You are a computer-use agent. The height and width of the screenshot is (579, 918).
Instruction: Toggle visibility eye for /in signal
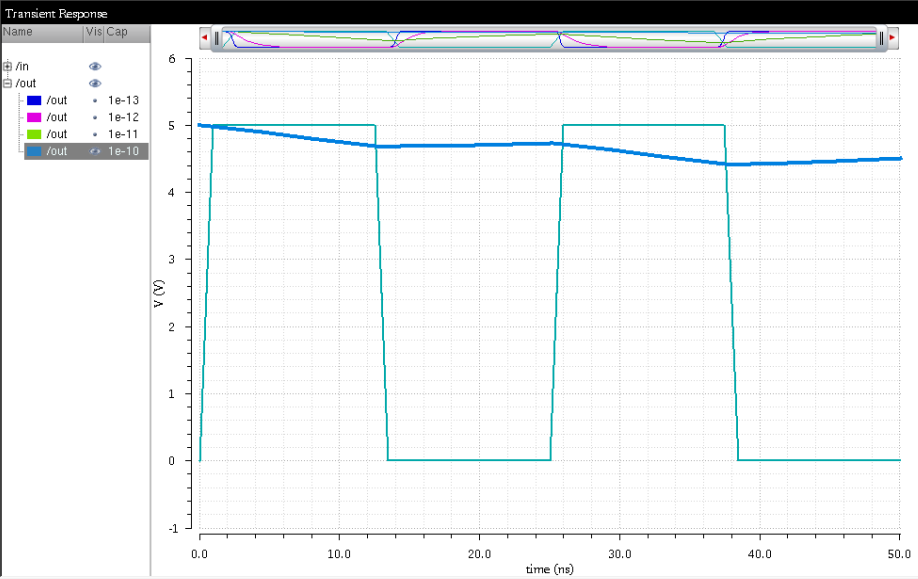tap(95, 66)
